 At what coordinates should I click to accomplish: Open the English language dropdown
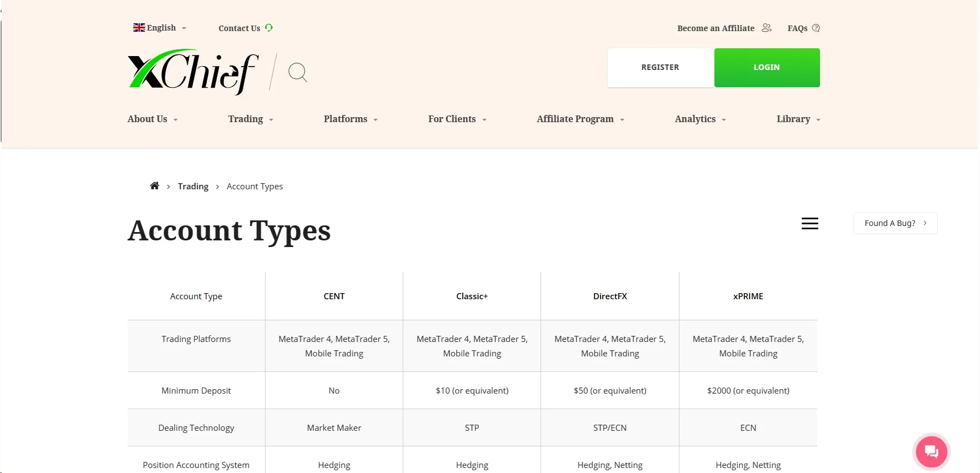point(160,28)
